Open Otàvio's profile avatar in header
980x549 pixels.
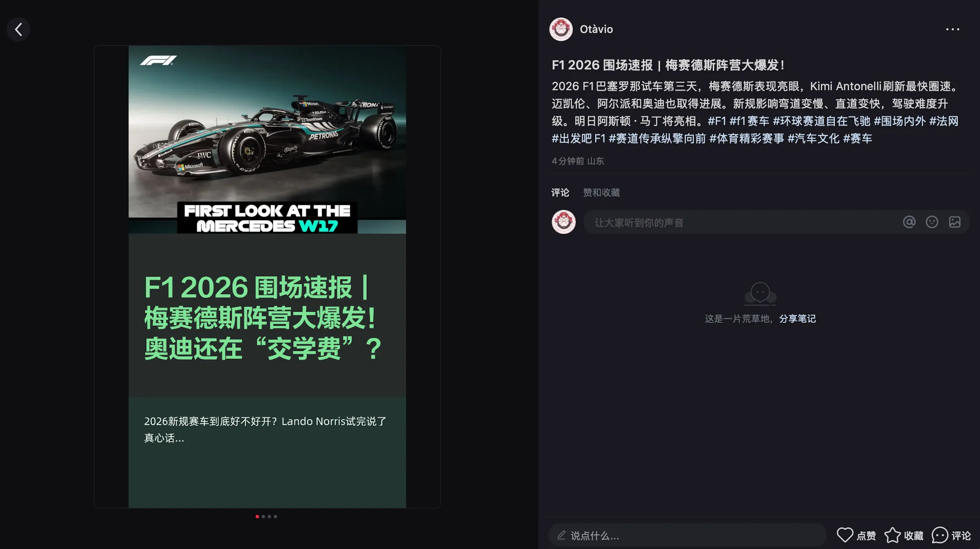[x=561, y=30]
